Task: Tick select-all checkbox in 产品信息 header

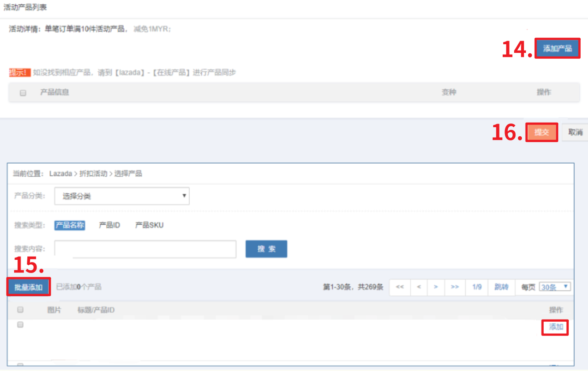Action: click(23, 93)
